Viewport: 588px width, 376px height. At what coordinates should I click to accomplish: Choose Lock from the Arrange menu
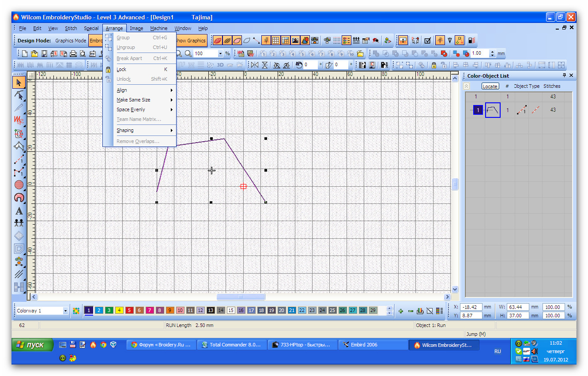pyautogui.click(x=121, y=69)
